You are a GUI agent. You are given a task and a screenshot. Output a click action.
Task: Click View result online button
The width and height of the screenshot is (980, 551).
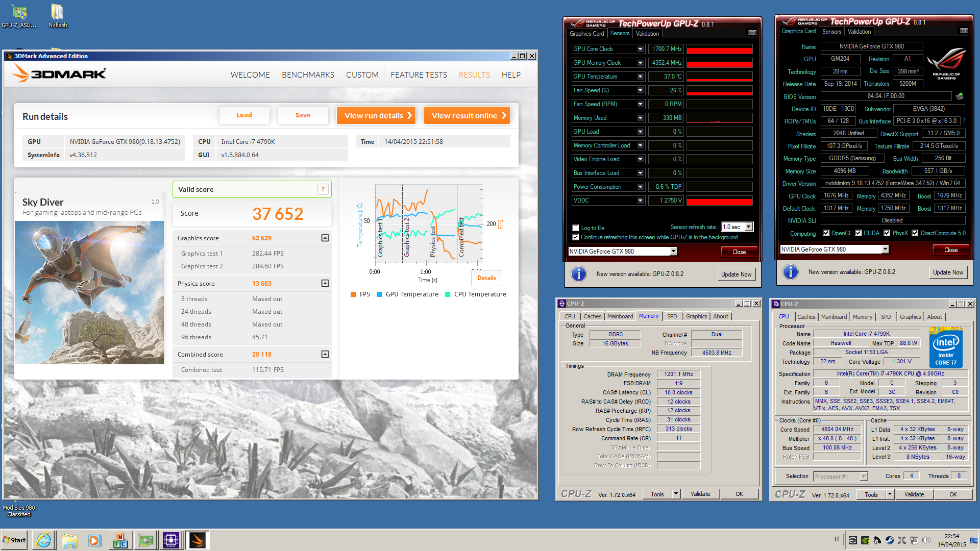pos(467,115)
